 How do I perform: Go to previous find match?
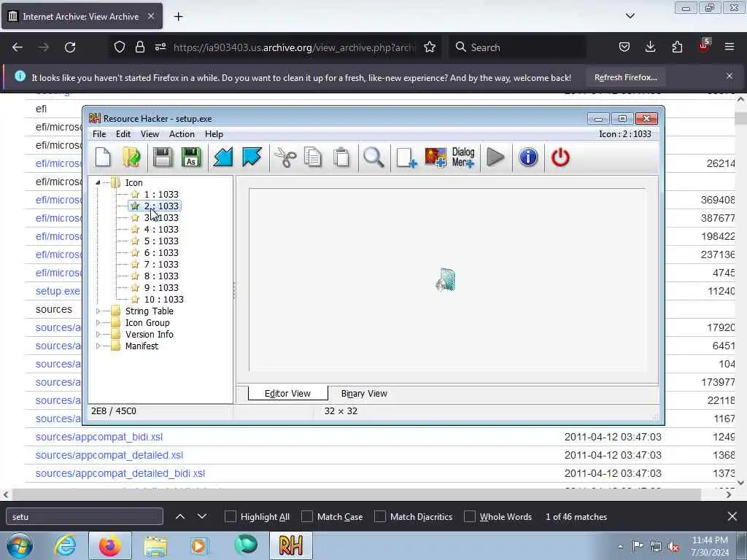180,517
